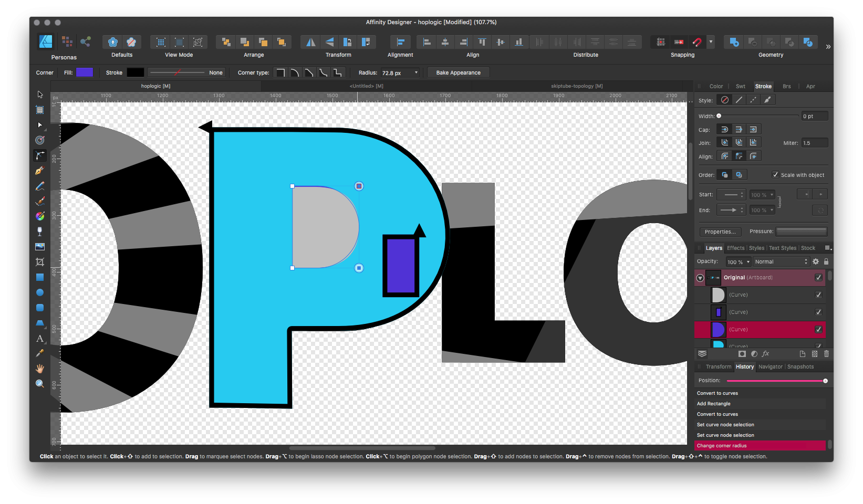
Task: Switch to Export Persona
Action: click(x=86, y=41)
